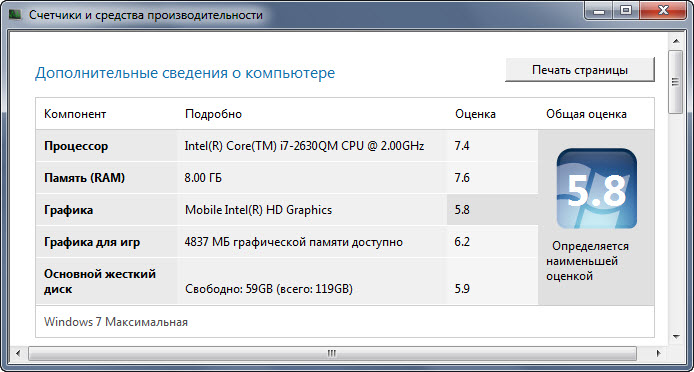
Task: Select the Процессор row label
Action: 76,146
